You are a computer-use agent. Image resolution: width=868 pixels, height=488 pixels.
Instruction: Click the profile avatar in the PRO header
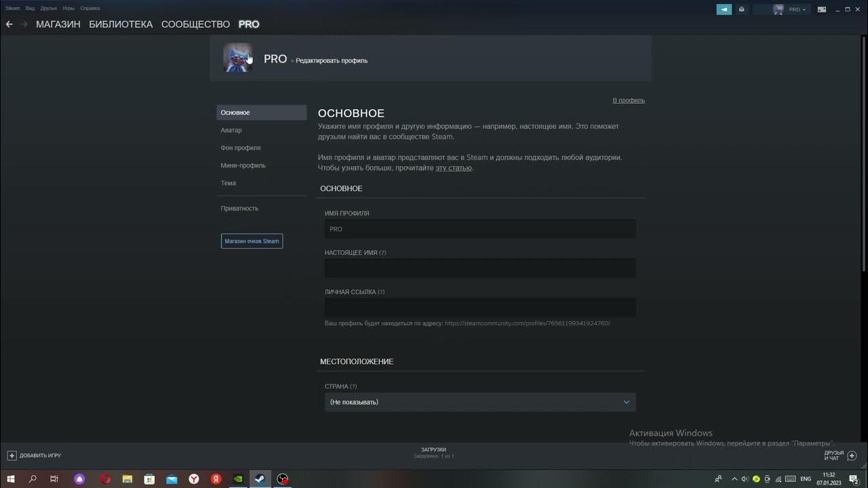(238, 58)
